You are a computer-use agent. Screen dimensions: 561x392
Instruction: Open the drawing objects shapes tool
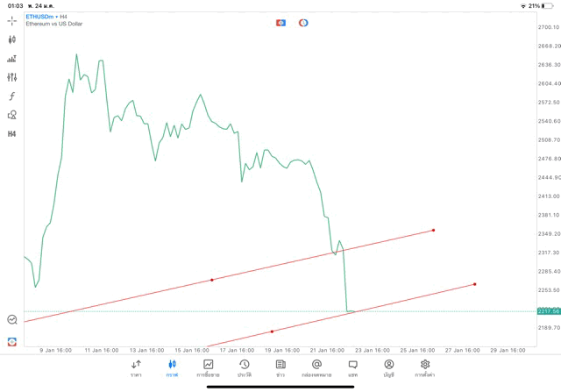12,115
